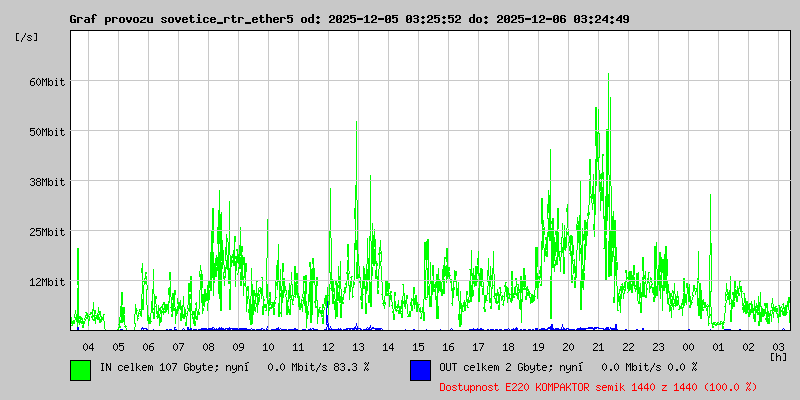Click the 08 hour mark on the x-axis
Viewport: 800px width, 400px height.
click(x=208, y=346)
